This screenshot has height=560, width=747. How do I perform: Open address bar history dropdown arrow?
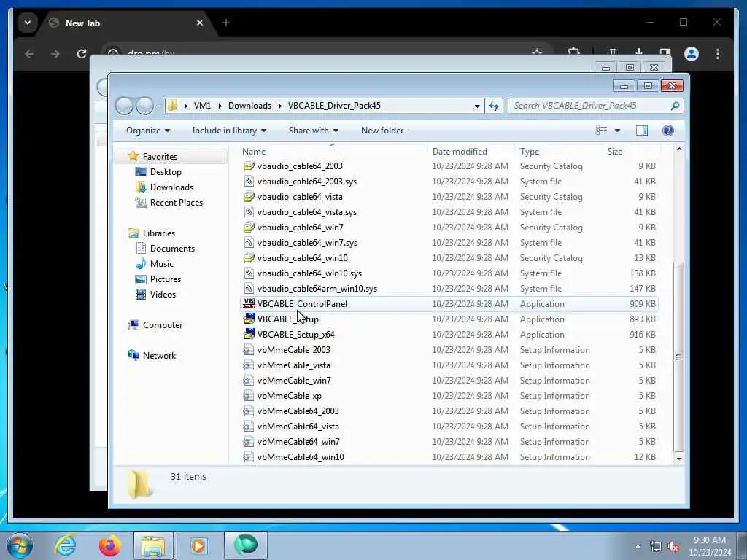[477, 106]
